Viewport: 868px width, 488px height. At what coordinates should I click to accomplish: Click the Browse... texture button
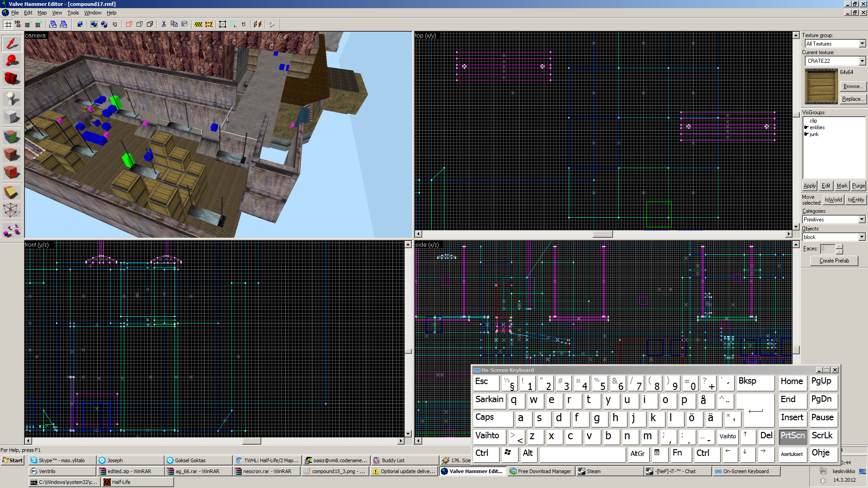(853, 86)
